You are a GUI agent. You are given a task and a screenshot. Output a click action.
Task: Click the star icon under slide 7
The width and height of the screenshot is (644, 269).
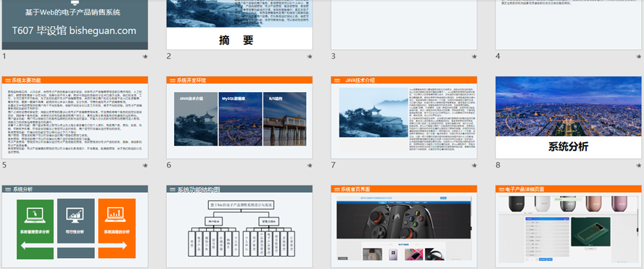click(x=474, y=165)
